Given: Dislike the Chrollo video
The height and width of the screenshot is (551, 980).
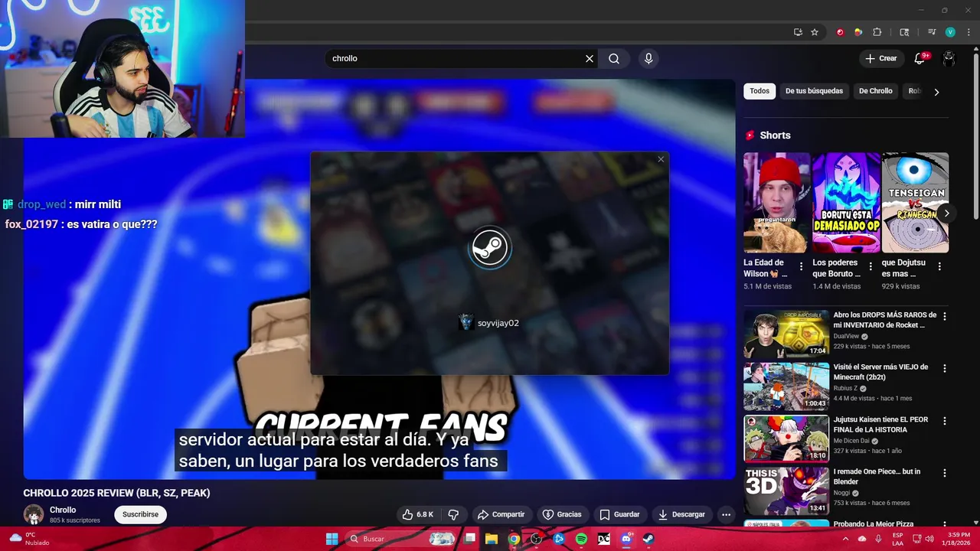Looking at the screenshot, I should tap(453, 514).
